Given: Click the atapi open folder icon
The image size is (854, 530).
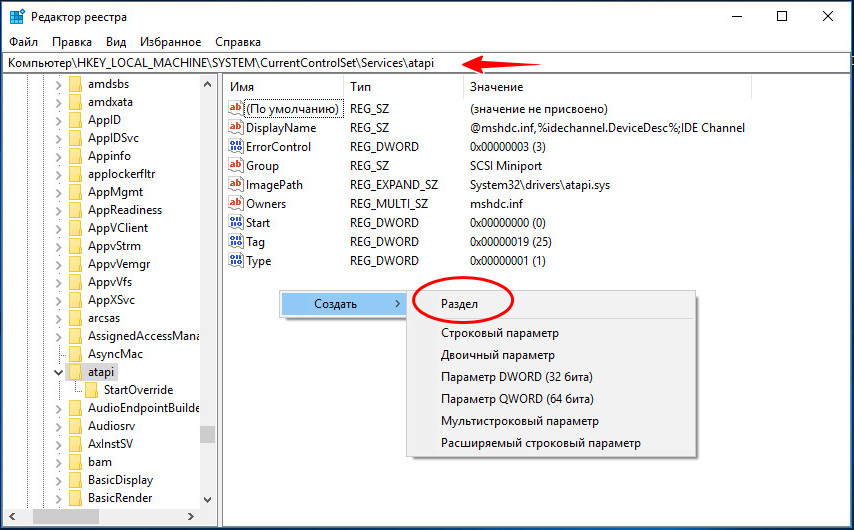Looking at the screenshot, I should click(x=76, y=372).
